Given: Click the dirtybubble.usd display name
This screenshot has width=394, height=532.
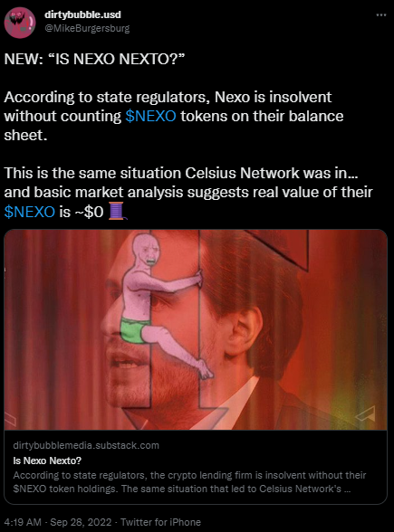Looking at the screenshot, I should coord(82,14).
